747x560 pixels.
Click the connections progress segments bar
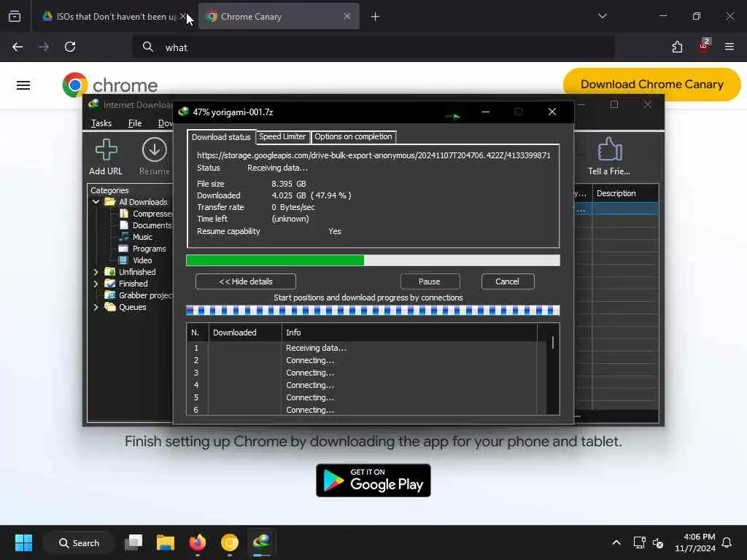coord(373,311)
